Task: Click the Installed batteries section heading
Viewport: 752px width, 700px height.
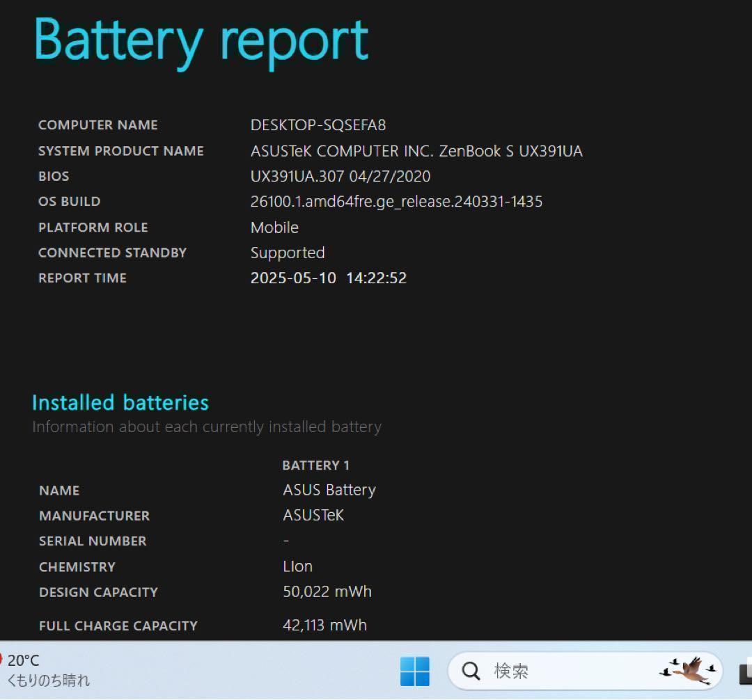Action: click(120, 403)
